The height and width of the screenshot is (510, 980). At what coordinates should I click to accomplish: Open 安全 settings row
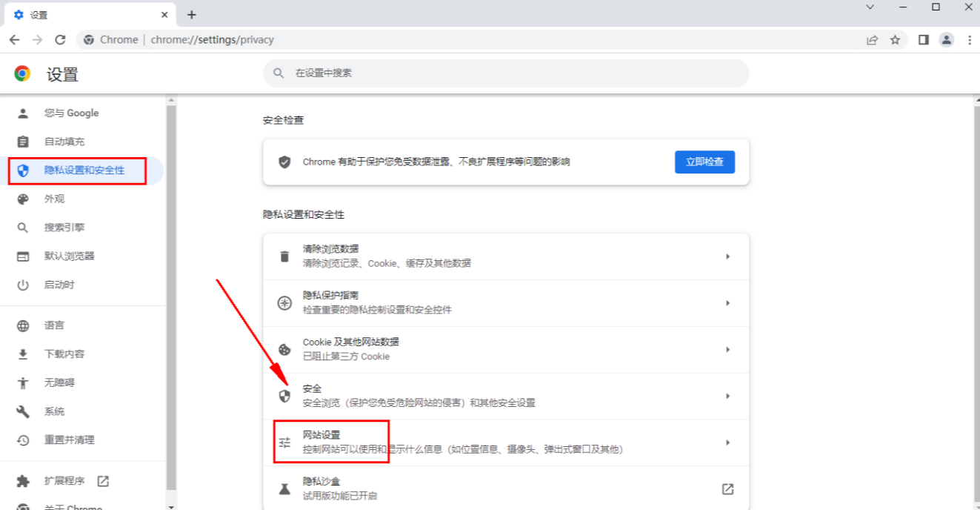click(x=506, y=397)
